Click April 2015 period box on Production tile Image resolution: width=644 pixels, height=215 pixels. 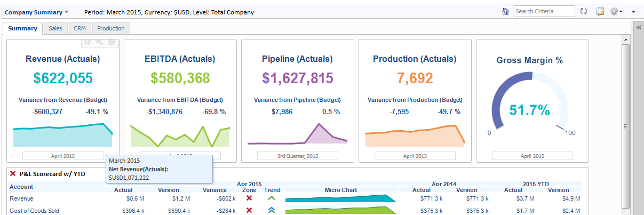(415, 156)
